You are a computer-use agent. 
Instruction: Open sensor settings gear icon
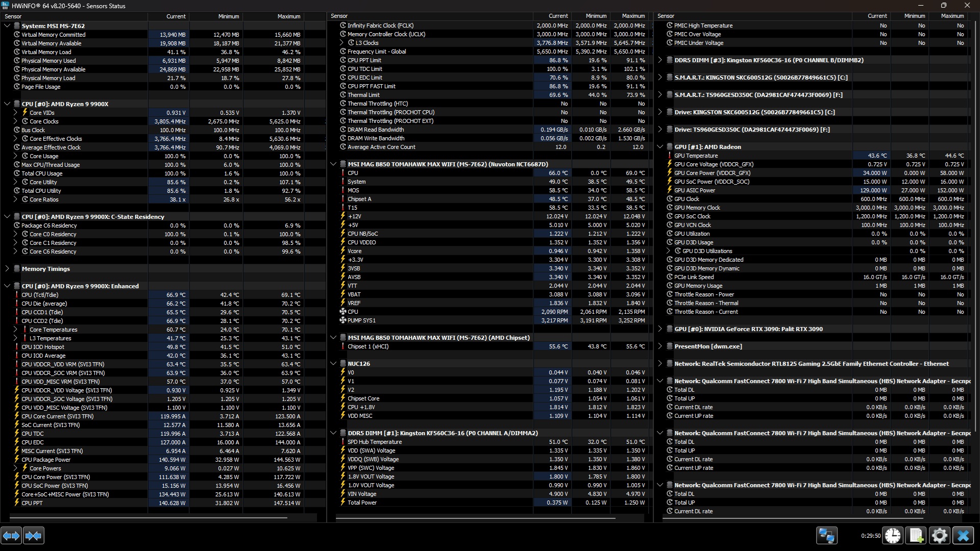click(x=939, y=536)
